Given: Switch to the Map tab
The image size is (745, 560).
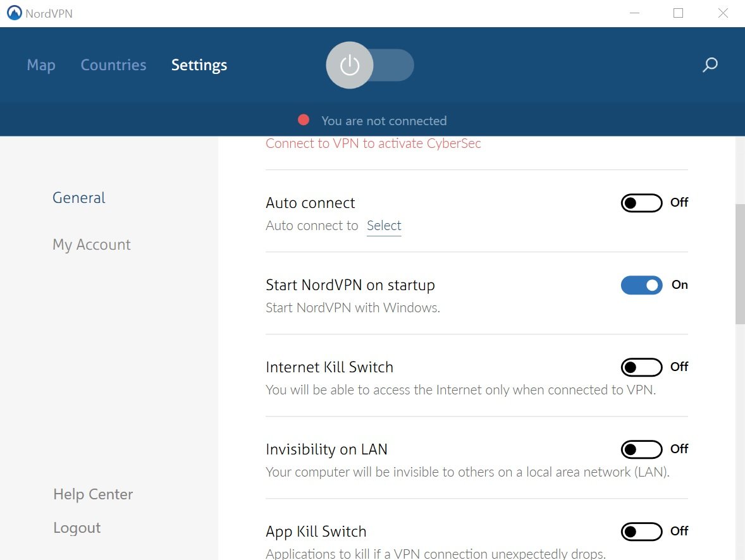Looking at the screenshot, I should pos(41,65).
